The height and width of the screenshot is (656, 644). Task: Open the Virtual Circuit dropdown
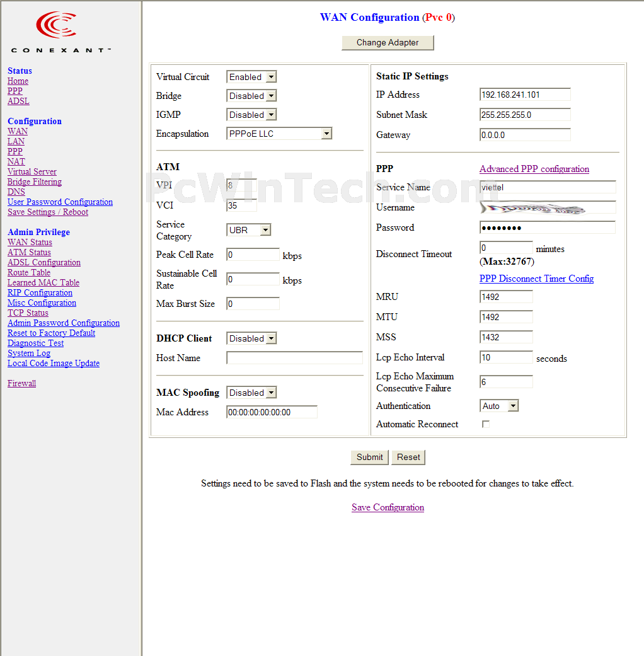[x=251, y=77]
